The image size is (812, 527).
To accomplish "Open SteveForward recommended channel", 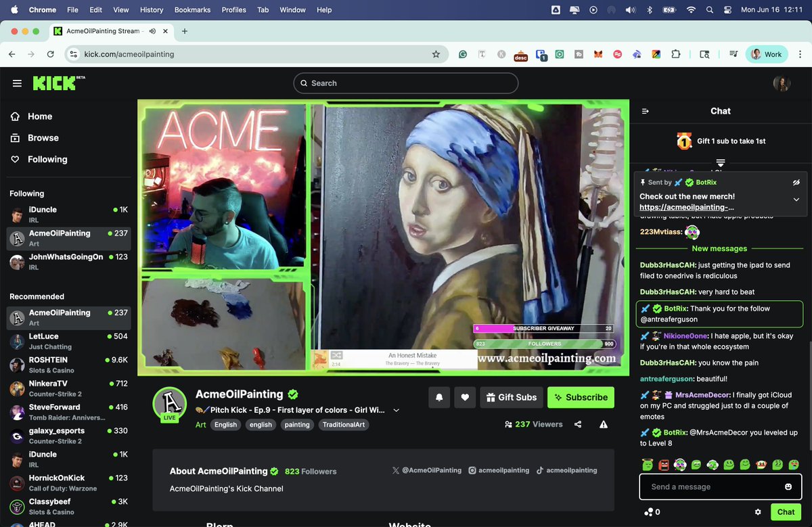I will (x=68, y=412).
